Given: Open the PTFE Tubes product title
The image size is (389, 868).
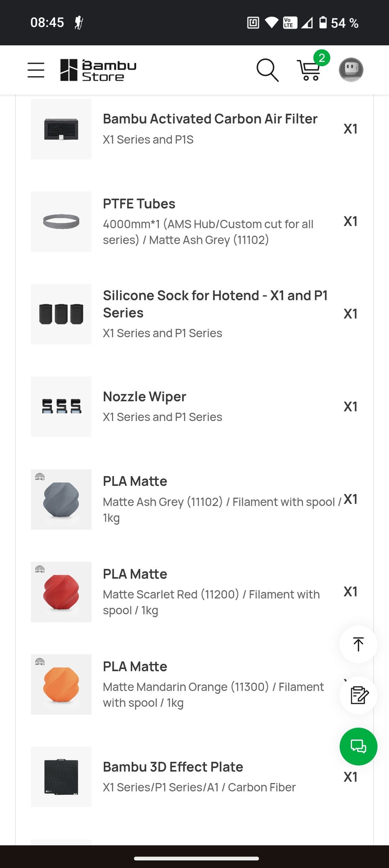Looking at the screenshot, I should (x=139, y=204).
